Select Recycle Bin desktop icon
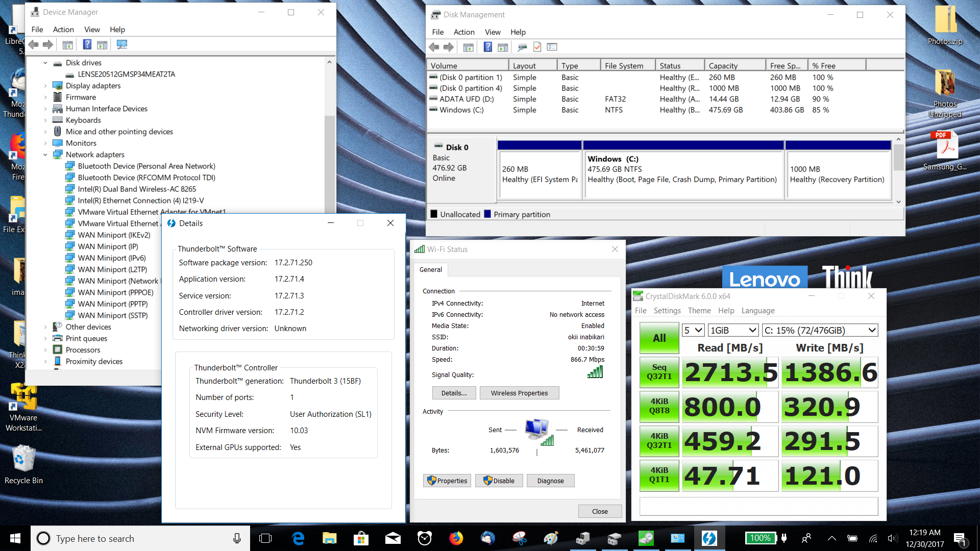This screenshot has height=551, width=980. (23, 464)
